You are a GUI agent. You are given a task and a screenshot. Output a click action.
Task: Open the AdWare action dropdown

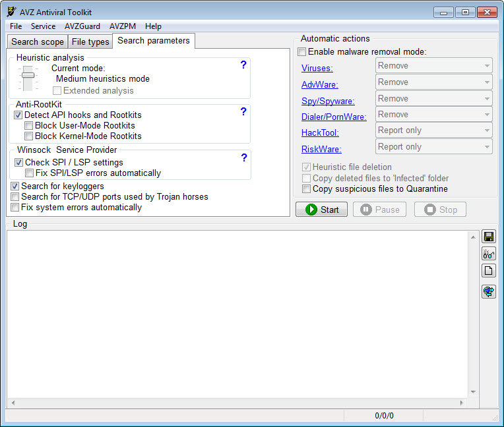(x=433, y=82)
